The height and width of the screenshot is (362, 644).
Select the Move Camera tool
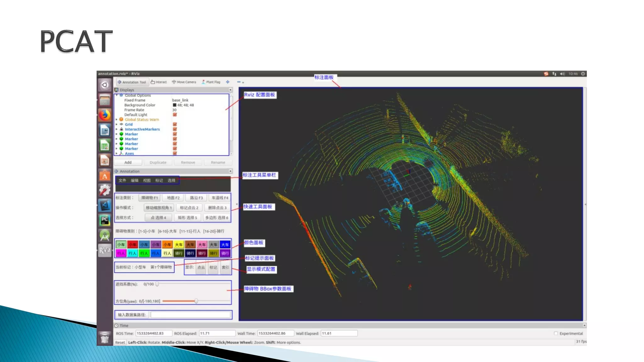(x=184, y=82)
